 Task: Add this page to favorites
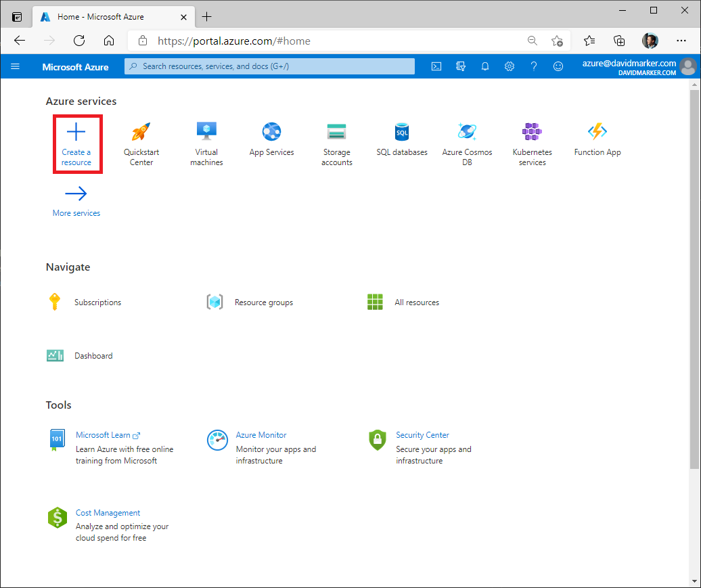click(557, 41)
